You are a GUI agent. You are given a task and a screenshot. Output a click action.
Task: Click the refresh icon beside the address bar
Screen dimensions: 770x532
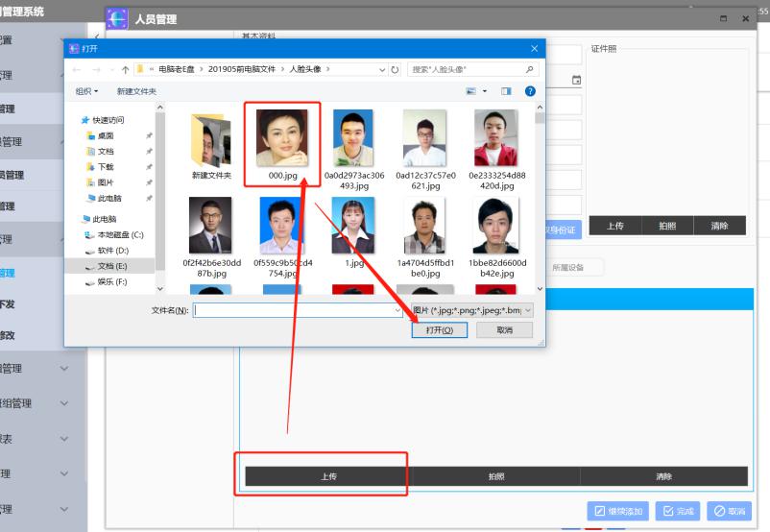coord(396,70)
